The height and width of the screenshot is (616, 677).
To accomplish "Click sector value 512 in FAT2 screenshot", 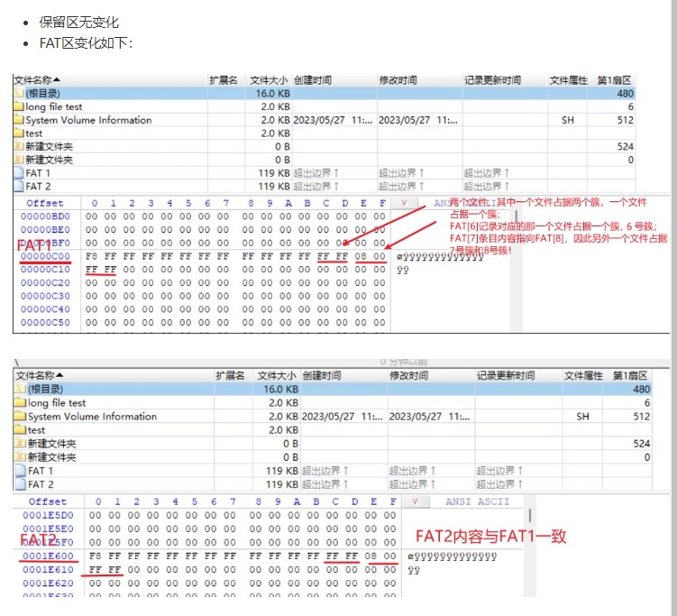I will click(641, 416).
